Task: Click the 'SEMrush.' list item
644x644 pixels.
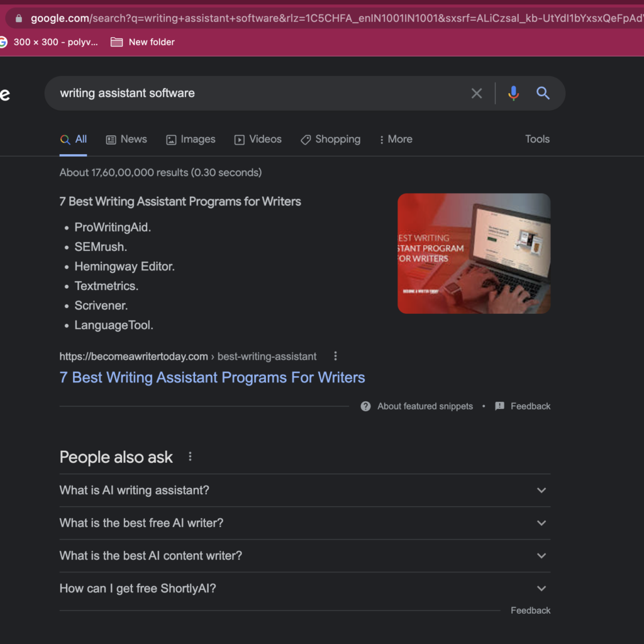Action: pyautogui.click(x=101, y=247)
